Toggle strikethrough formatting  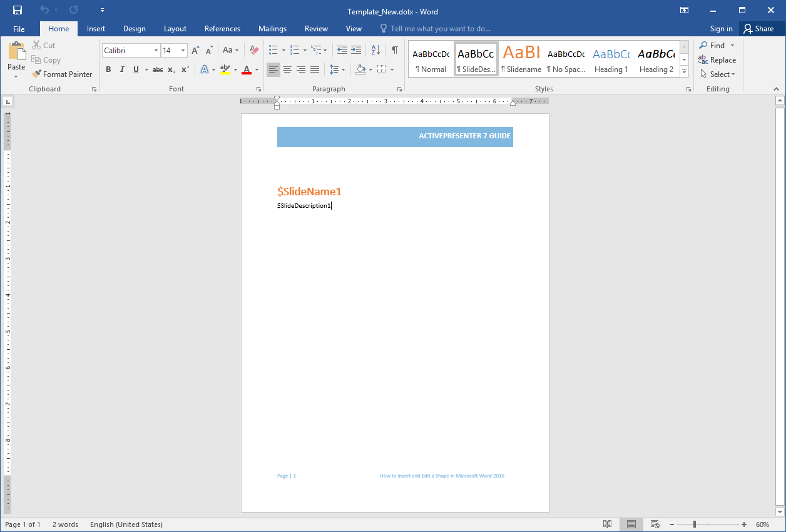(157, 69)
